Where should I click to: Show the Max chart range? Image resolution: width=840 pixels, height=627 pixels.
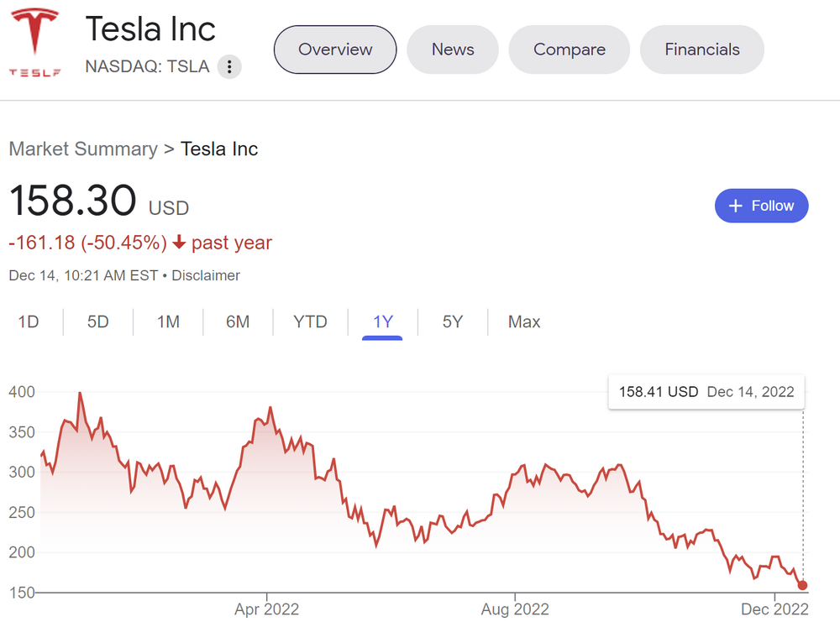524,321
